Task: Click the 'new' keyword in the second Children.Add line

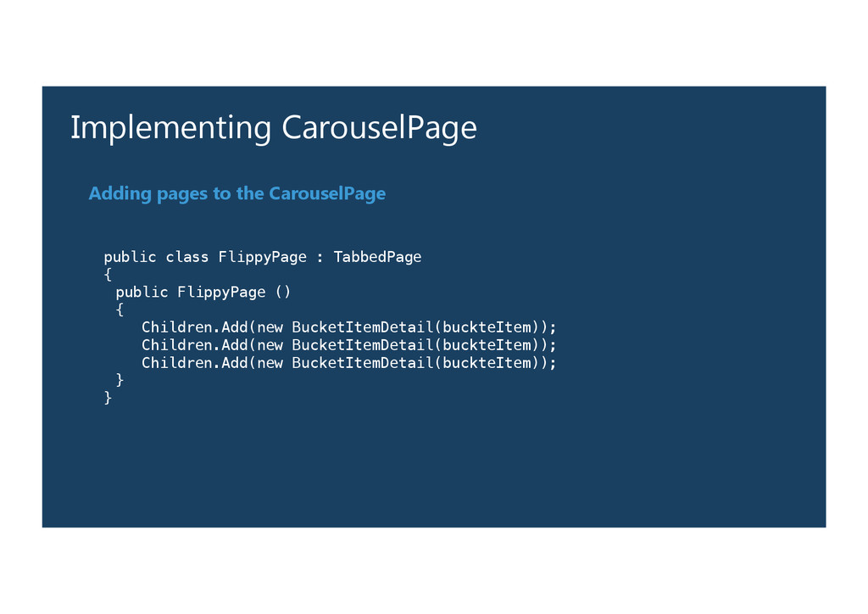Action: 270,345
